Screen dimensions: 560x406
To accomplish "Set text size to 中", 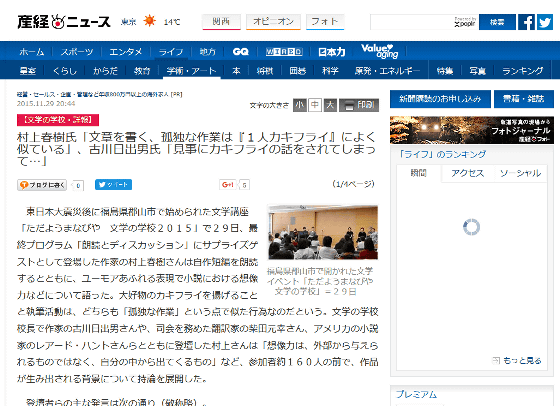I will click(x=315, y=105).
